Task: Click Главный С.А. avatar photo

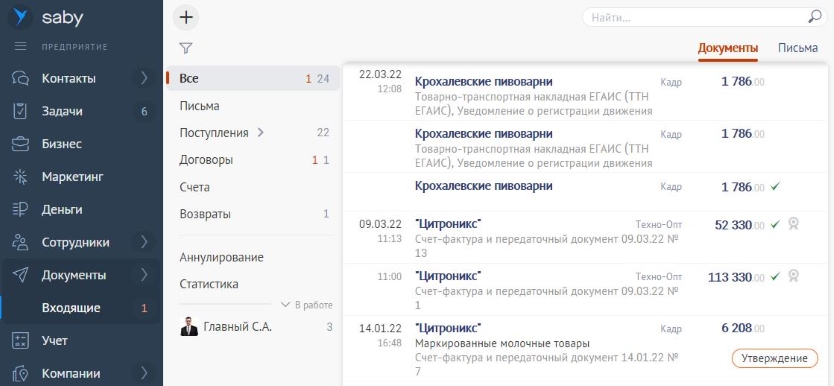Action: [189, 327]
